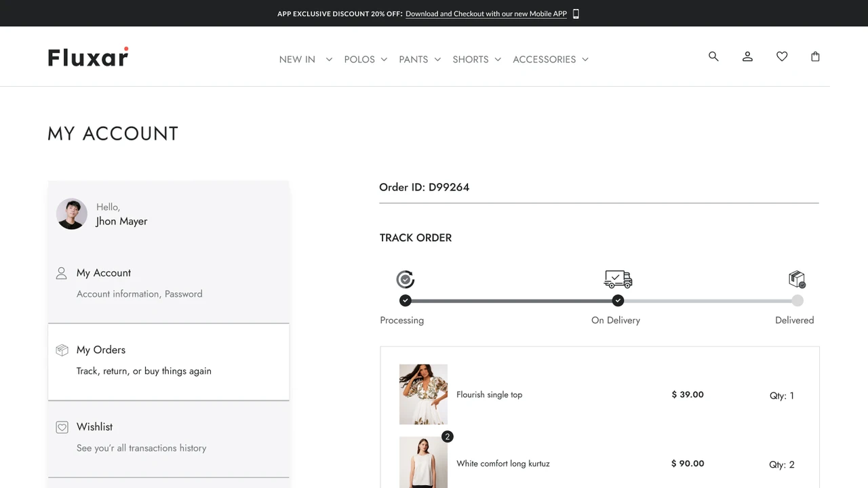Open the shopping bag icon

[815, 56]
